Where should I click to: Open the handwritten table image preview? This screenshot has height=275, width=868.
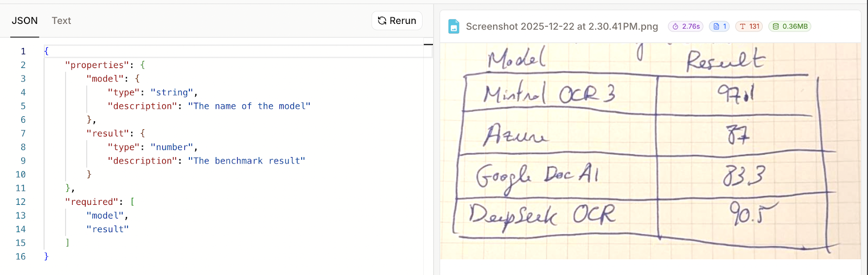pyautogui.click(x=650, y=151)
